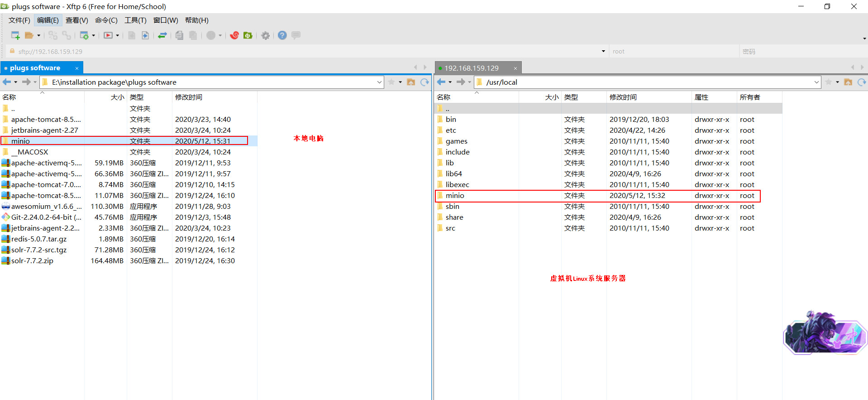The image size is (868, 400).
Task: Expand the remote /usr/local path dropdown
Action: click(x=816, y=82)
